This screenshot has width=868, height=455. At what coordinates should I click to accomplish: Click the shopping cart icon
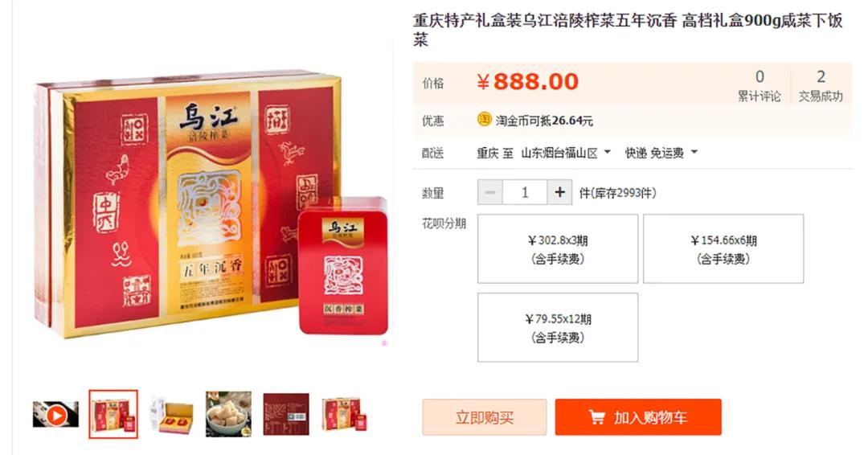596,416
